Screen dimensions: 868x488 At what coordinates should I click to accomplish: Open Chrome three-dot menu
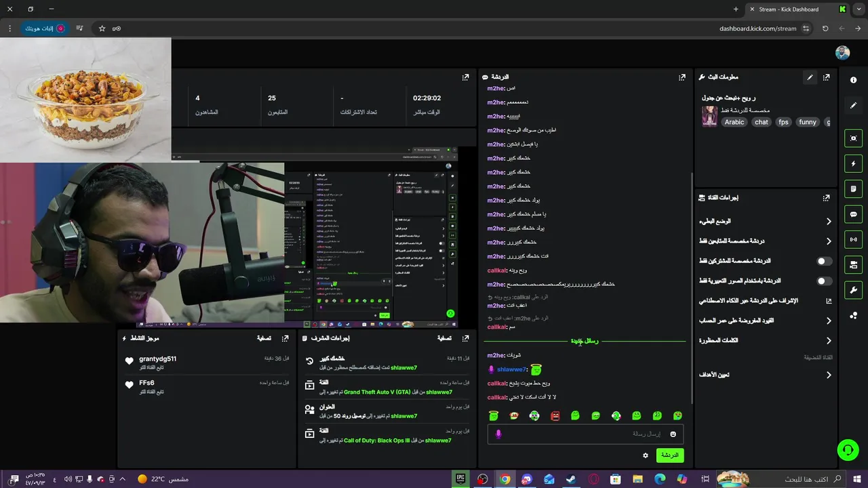point(9,28)
